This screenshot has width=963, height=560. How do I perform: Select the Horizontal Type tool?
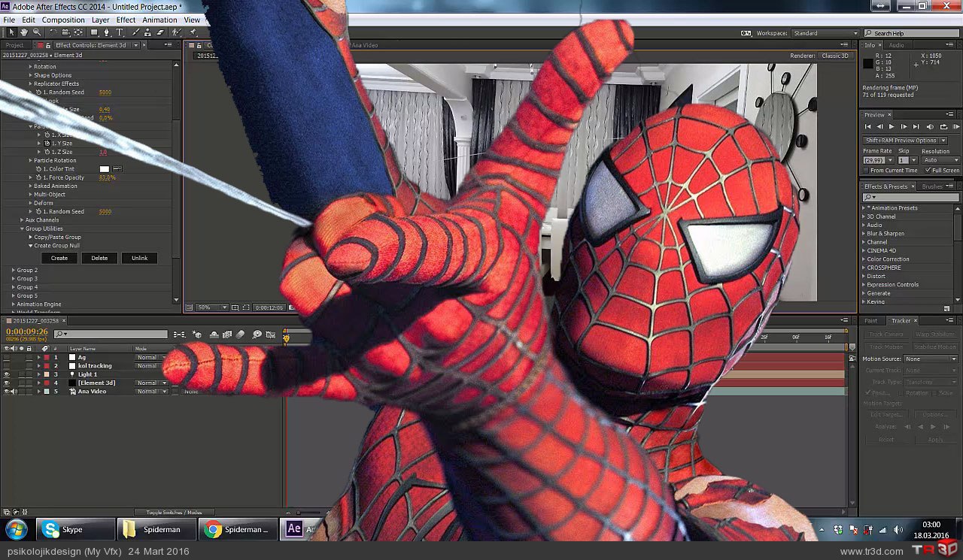120,32
